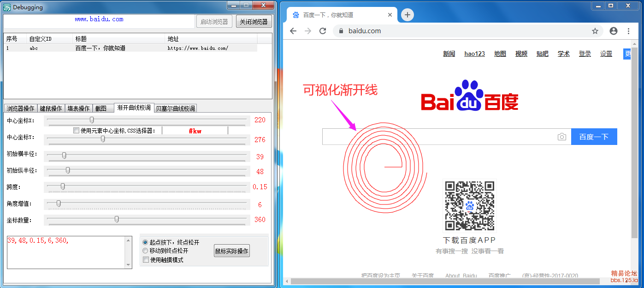Screen dimensions: 644x288
Task: Click the https://www.baidu.com/ address cell
Action: point(198,48)
